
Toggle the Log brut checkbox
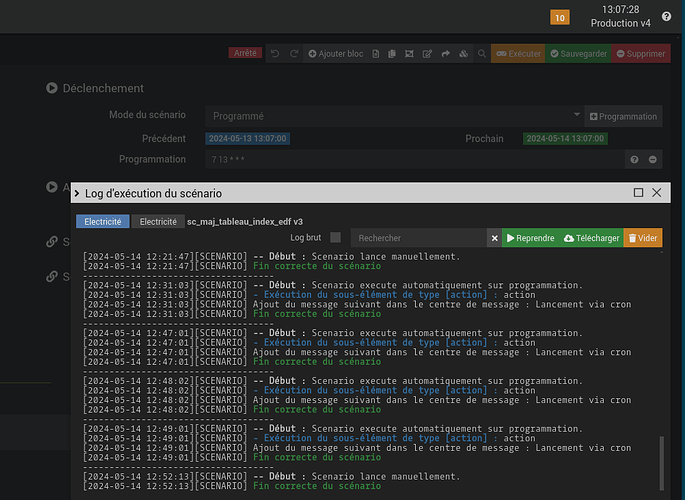pos(336,238)
